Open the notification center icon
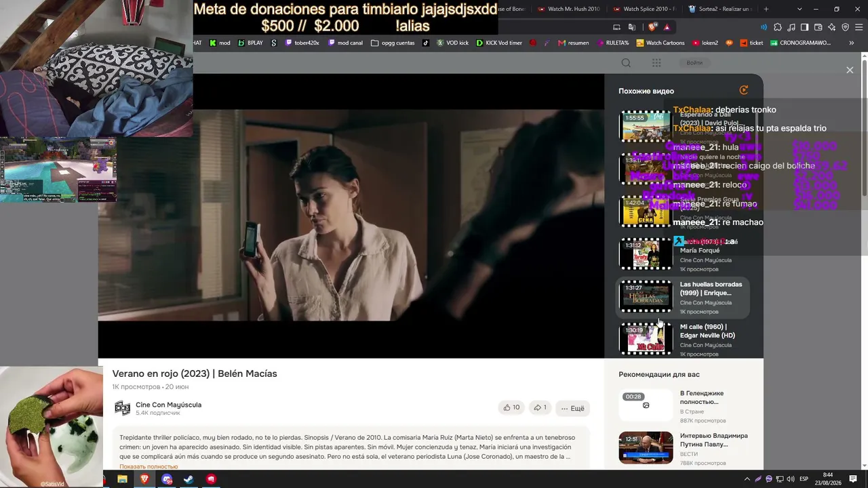Image resolution: width=868 pixels, height=488 pixels. point(853,479)
